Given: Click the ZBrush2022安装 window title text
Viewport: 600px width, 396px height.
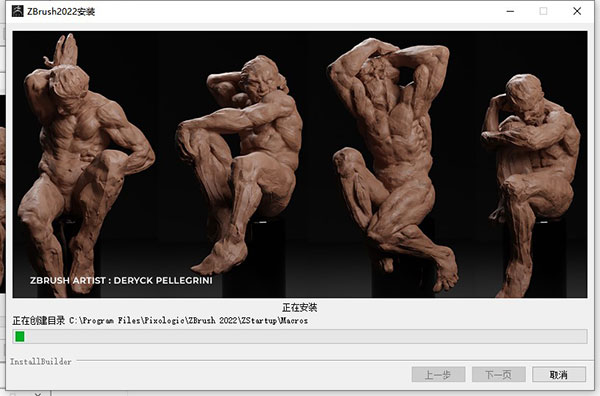Looking at the screenshot, I should 61,11.
